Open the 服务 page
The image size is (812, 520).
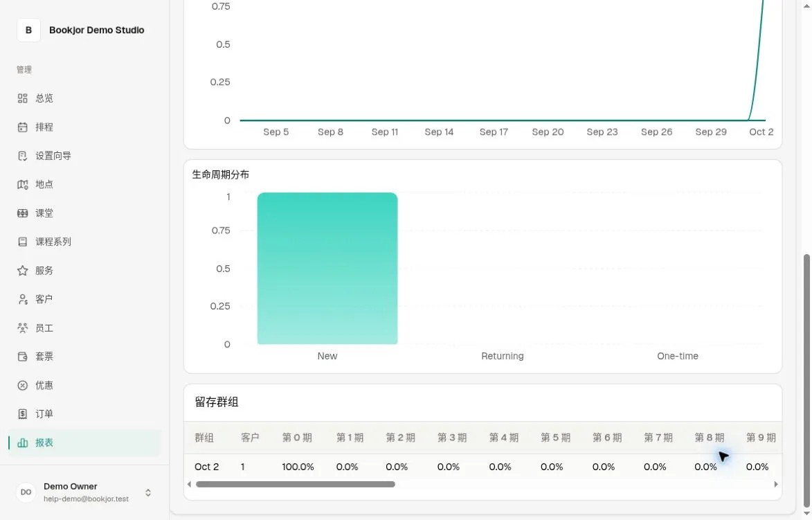coord(84,270)
